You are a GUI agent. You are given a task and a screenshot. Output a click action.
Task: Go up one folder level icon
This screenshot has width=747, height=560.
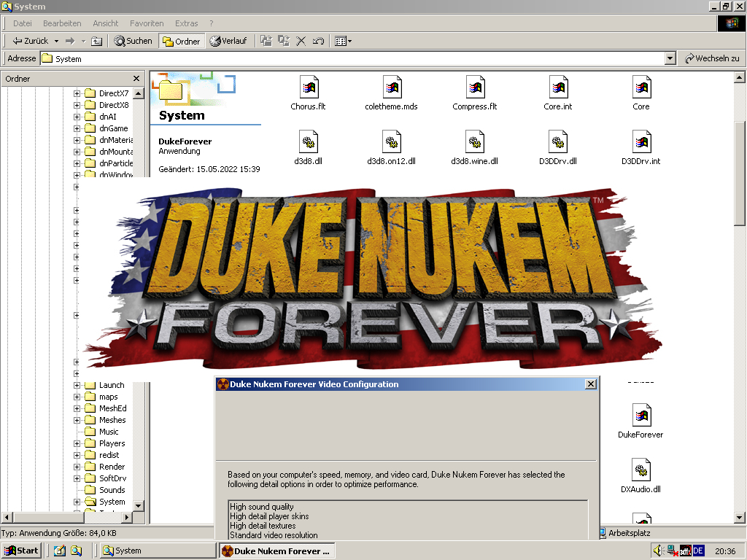click(x=97, y=41)
